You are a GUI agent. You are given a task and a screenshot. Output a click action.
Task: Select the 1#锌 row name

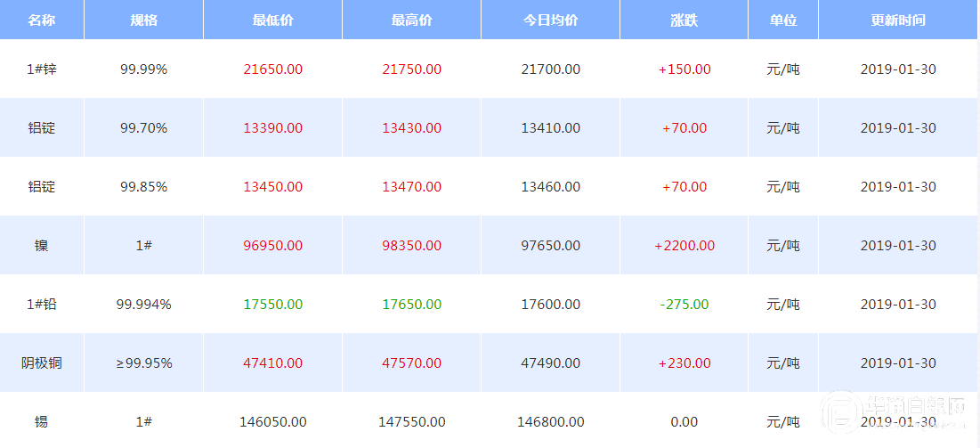(x=42, y=69)
